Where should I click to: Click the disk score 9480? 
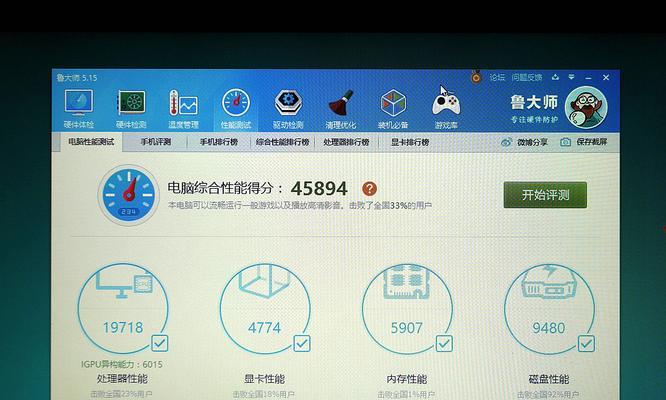[x=549, y=328]
